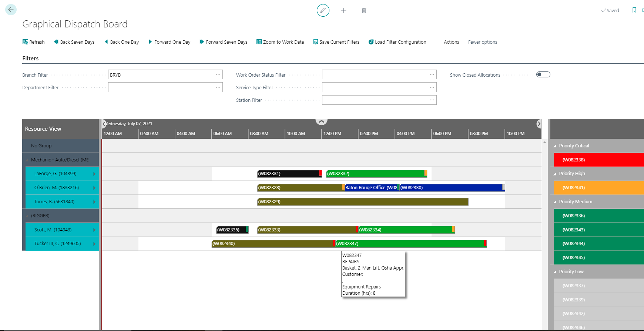Move forward one day
644x331 pixels.
tap(169, 42)
